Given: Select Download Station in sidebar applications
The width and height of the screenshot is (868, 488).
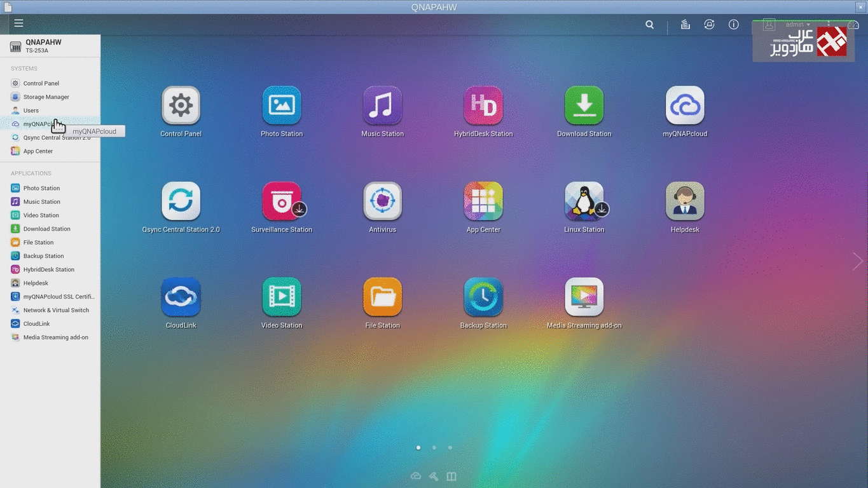Looking at the screenshot, I should [x=50, y=229].
